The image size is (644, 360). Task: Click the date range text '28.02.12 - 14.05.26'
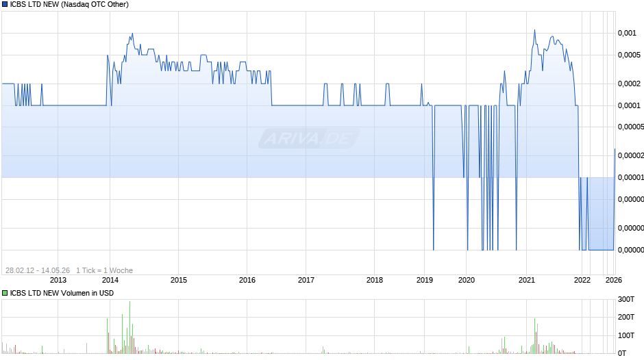[38, 270]
